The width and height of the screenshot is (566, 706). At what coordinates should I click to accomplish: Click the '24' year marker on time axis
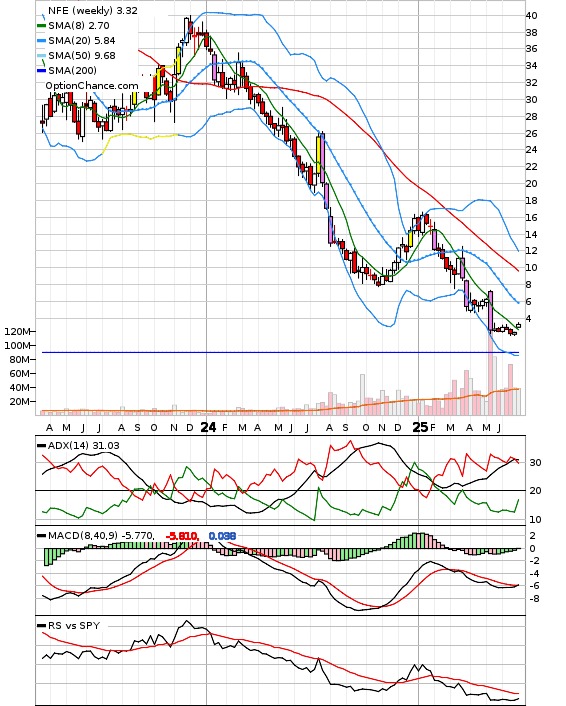pyautogui.click(x=208, y=427)
